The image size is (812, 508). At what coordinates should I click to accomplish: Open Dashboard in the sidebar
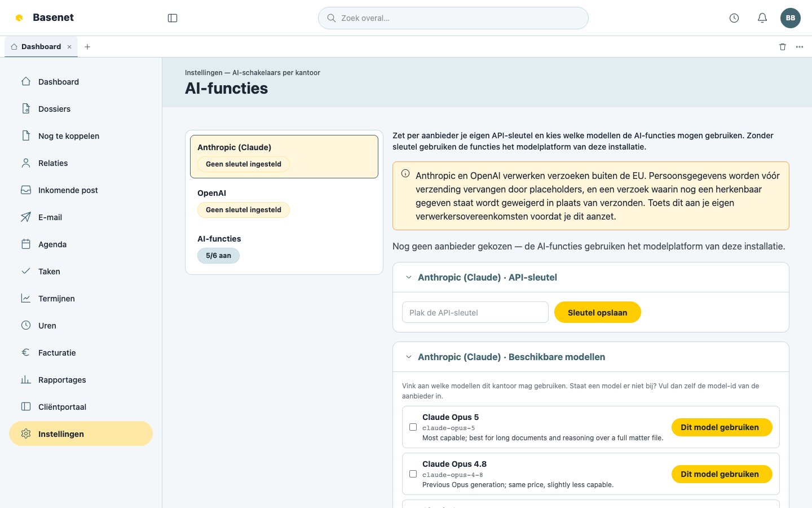coord(81,81)
